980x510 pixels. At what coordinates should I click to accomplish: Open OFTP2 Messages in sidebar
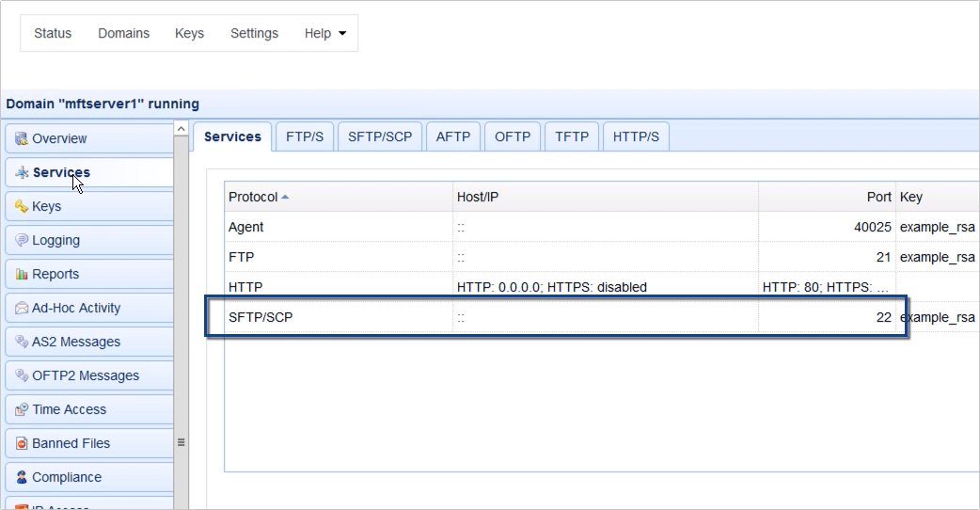[x=86, y=375]
